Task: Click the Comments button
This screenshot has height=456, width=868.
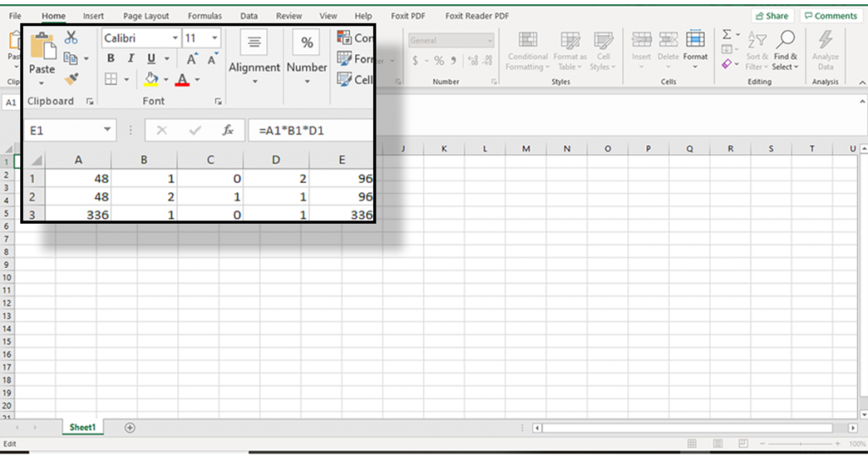Action: coord(831,16)
